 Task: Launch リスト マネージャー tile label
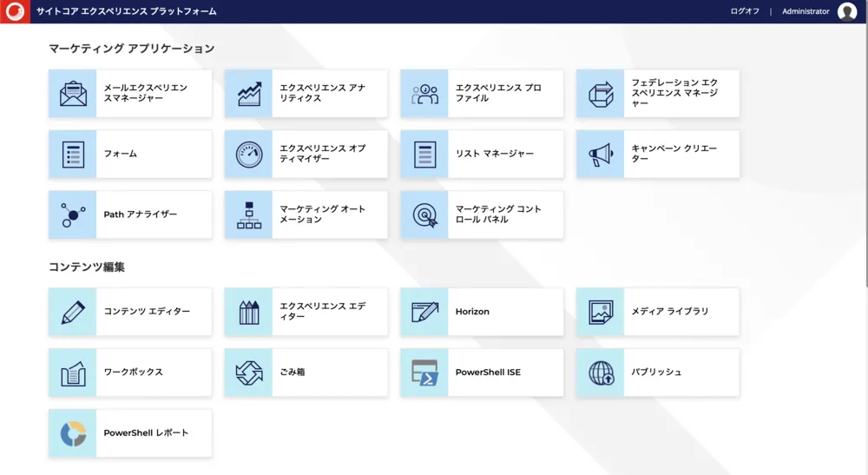pyautogui.click(x=495, y=154)
